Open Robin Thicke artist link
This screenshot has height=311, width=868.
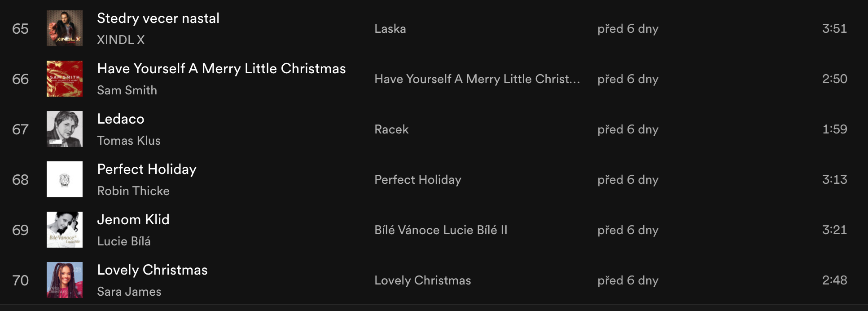pos(133,191)
